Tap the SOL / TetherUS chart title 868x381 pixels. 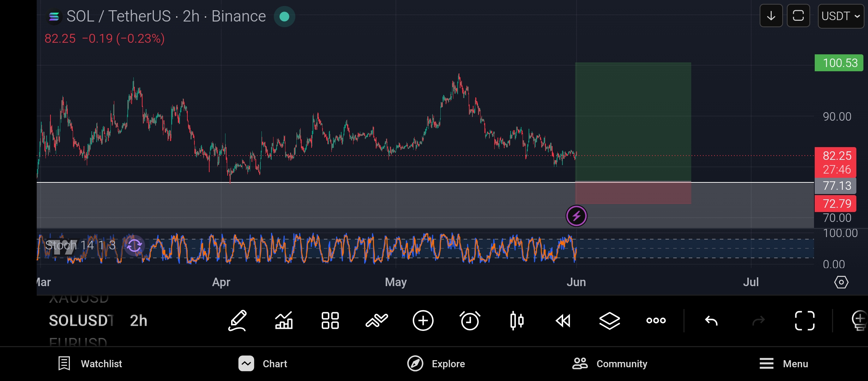[166, 16]
